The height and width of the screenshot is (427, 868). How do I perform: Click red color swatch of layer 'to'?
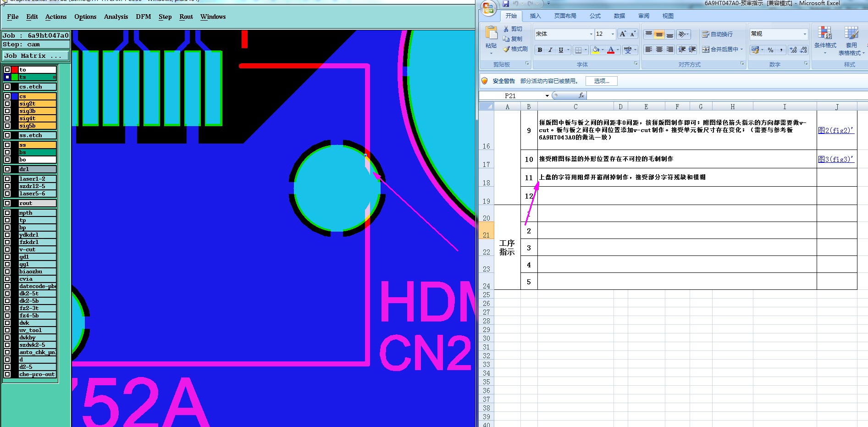click(x=15, y=70)
